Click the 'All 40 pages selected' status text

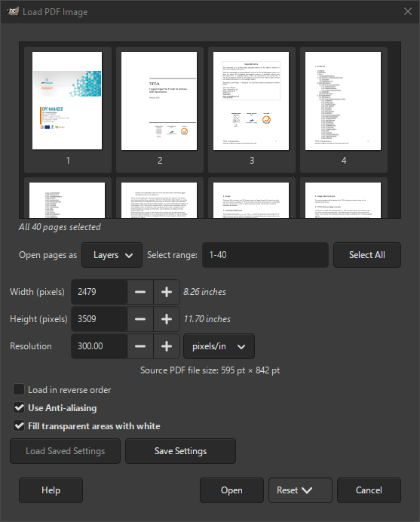[60, 227]
